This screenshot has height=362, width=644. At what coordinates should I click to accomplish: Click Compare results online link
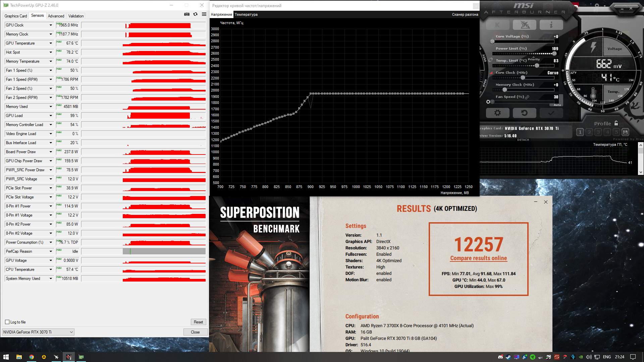pos(478,258)
